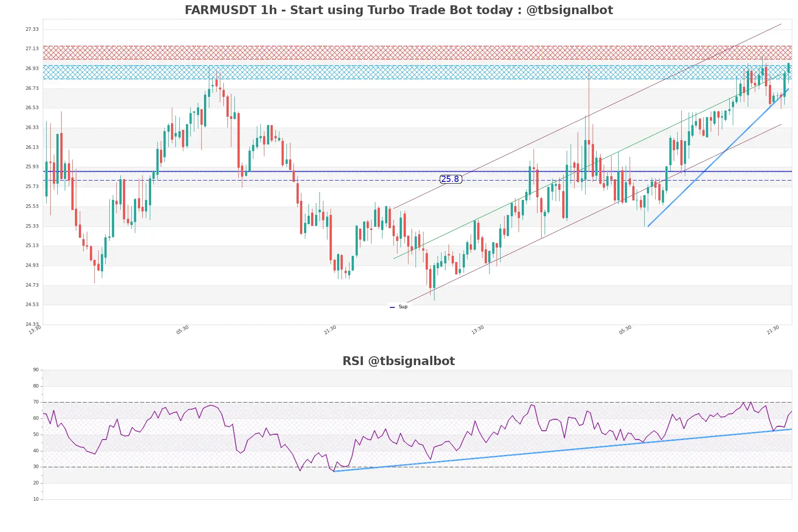Click the 24.53 price axis label

point(32,305)
